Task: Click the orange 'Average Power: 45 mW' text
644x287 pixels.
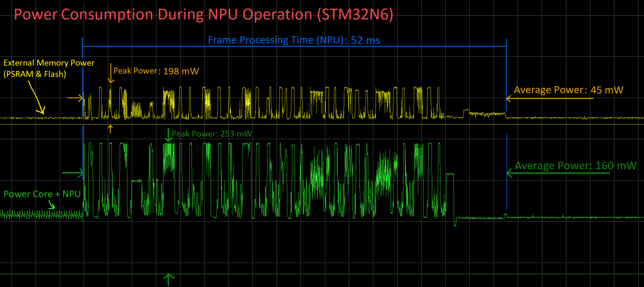Action: 568,90
